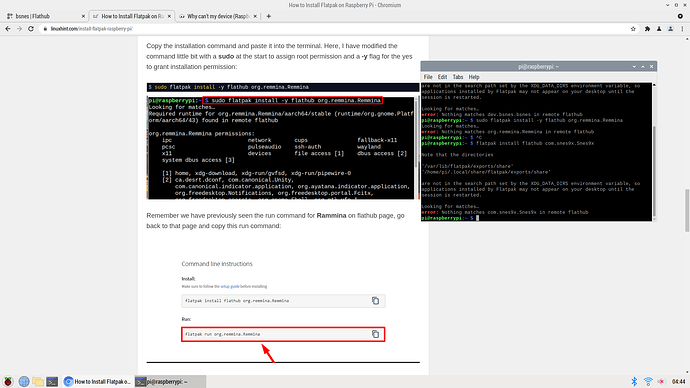Switch to pi@raspberrypi taskbar window button

pos(170,381)
